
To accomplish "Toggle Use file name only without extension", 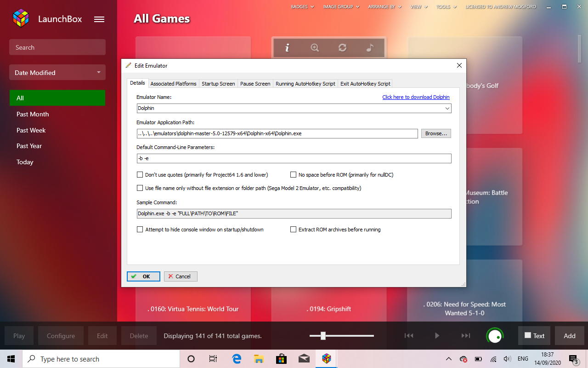I will tap(140, 188).
